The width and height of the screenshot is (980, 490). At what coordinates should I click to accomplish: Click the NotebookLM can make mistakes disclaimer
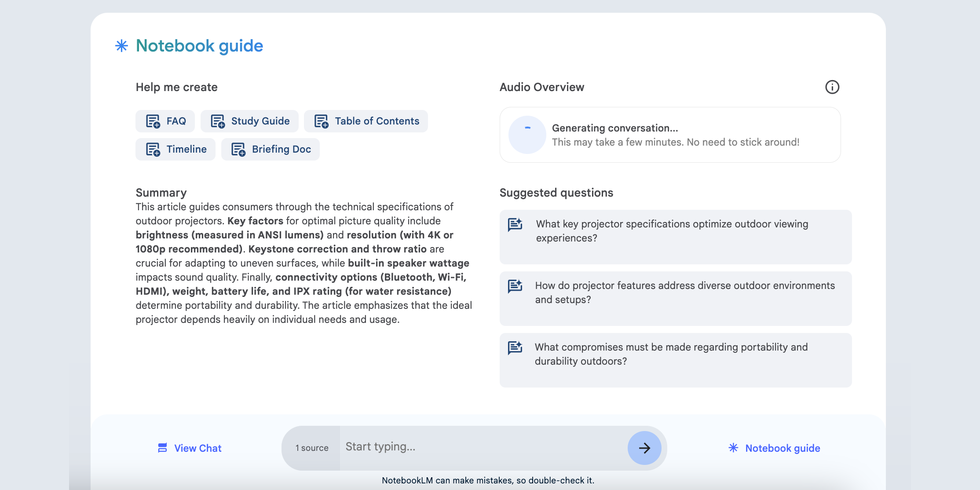tap(488, 480)
